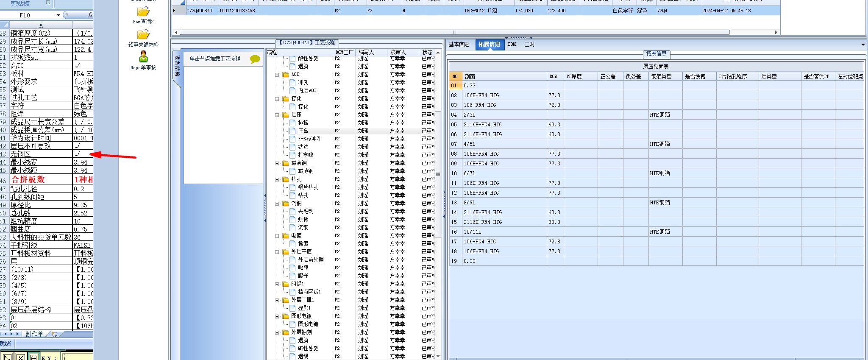Click the yellow speech bubble icon
This screenshot has width=868, height=360.
click(255, 59)
